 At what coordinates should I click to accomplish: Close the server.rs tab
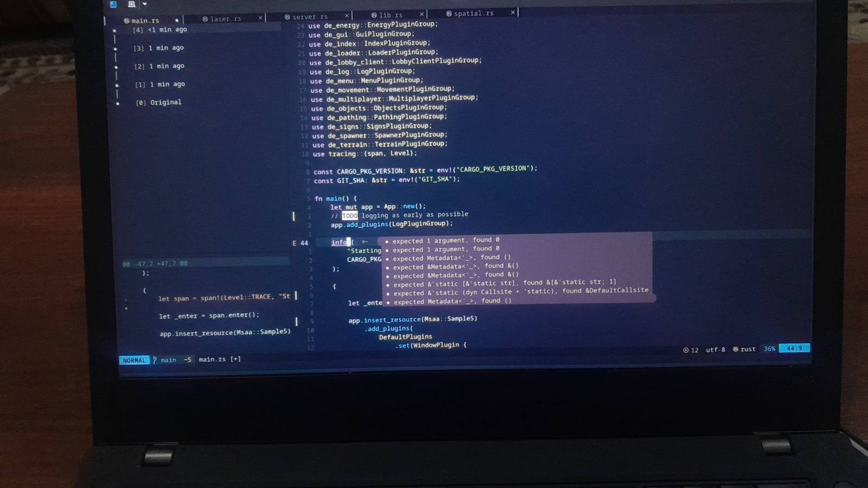(347, 16)
